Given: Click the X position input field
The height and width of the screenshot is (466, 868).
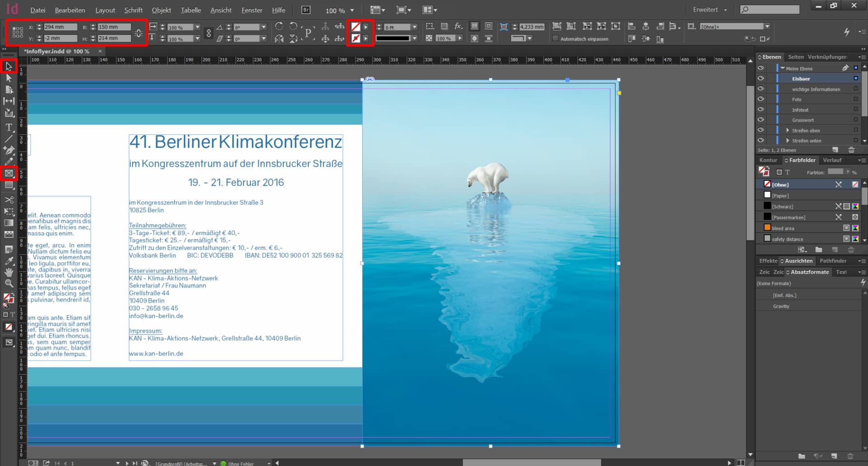Looking at the screenshot, I should pyautogui.click(x=60, y=27).
